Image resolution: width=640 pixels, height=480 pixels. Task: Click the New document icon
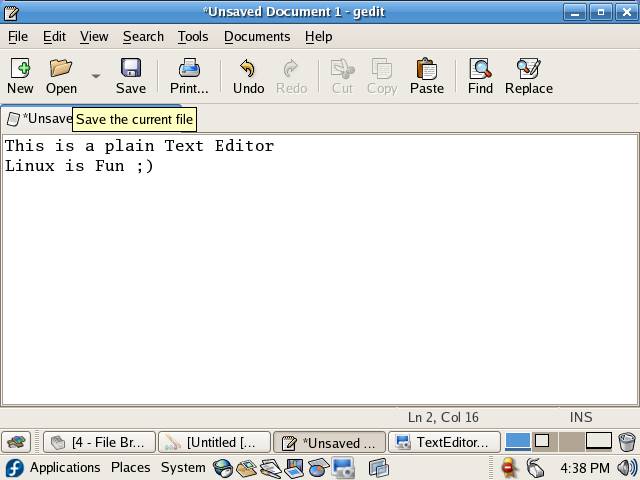(20, 68)
